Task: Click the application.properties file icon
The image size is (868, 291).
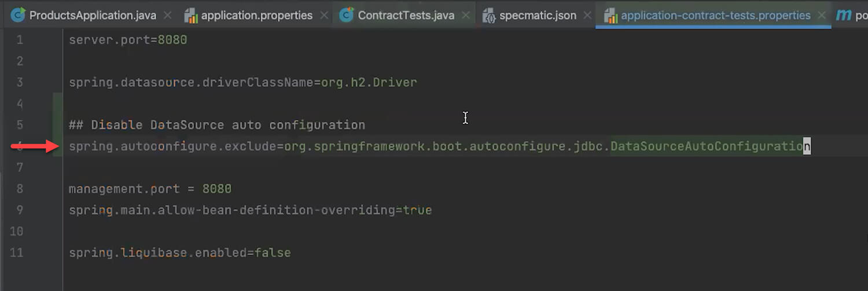Action: click(x=191, y=16)
